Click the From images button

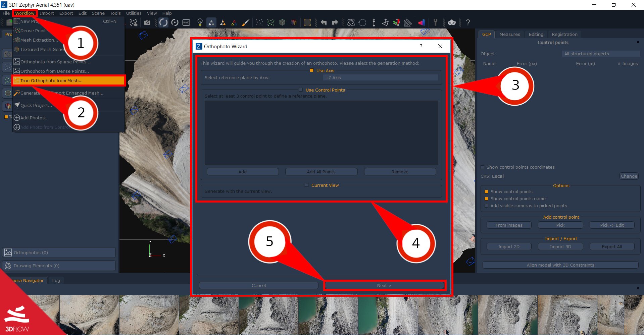(509, 225)
